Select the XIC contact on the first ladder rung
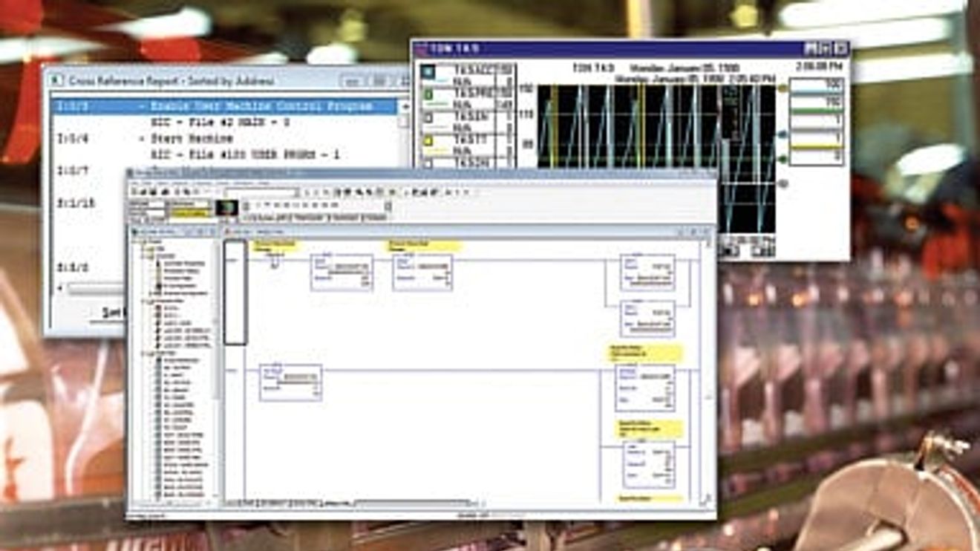Viewport: 980px width, 551px height. pyautogui.click(x=275, y=260)
